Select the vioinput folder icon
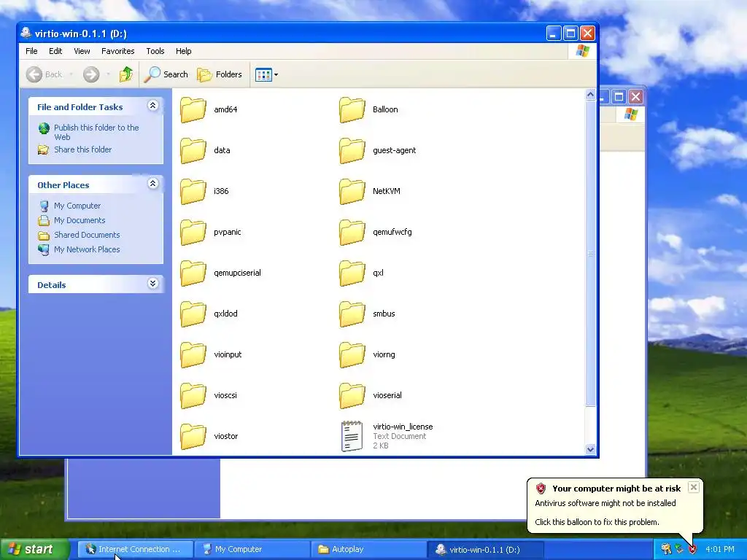This screenshot has height=560, width=747. click(x=193, y=355)
